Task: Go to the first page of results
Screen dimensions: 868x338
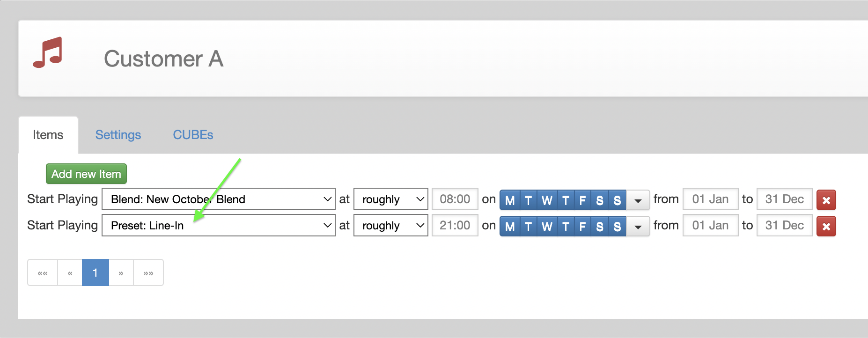Action: point(43,272)
